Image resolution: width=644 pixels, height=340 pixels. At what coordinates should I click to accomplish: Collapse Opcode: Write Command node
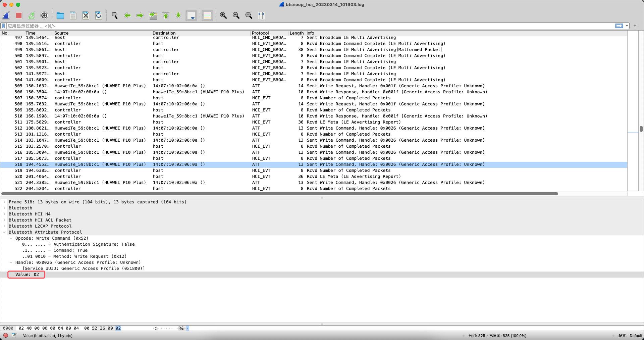(11, 238)
